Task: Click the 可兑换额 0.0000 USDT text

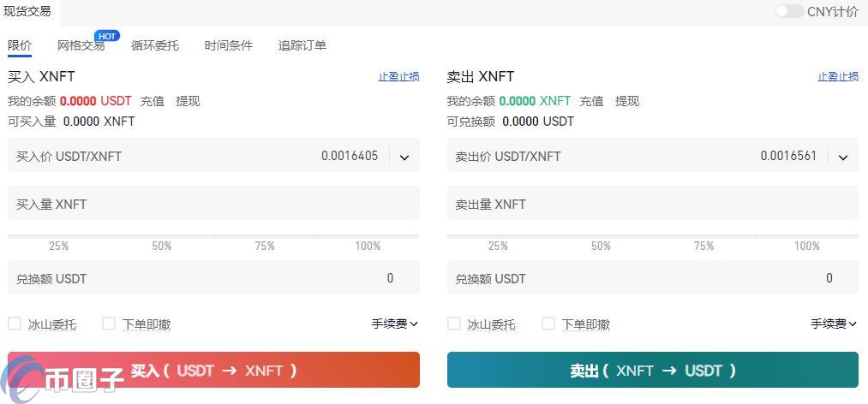Action: [x=511, y=122]
